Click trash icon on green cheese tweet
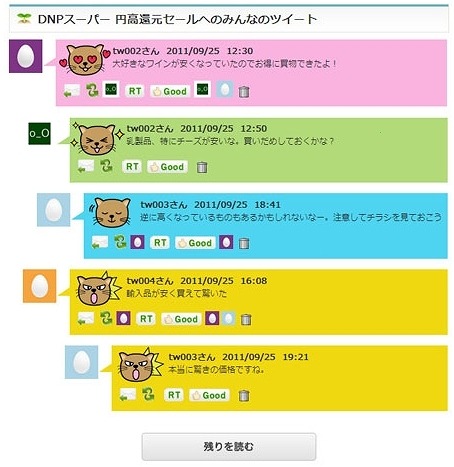 pyautogui.click(x=202, y=167)
